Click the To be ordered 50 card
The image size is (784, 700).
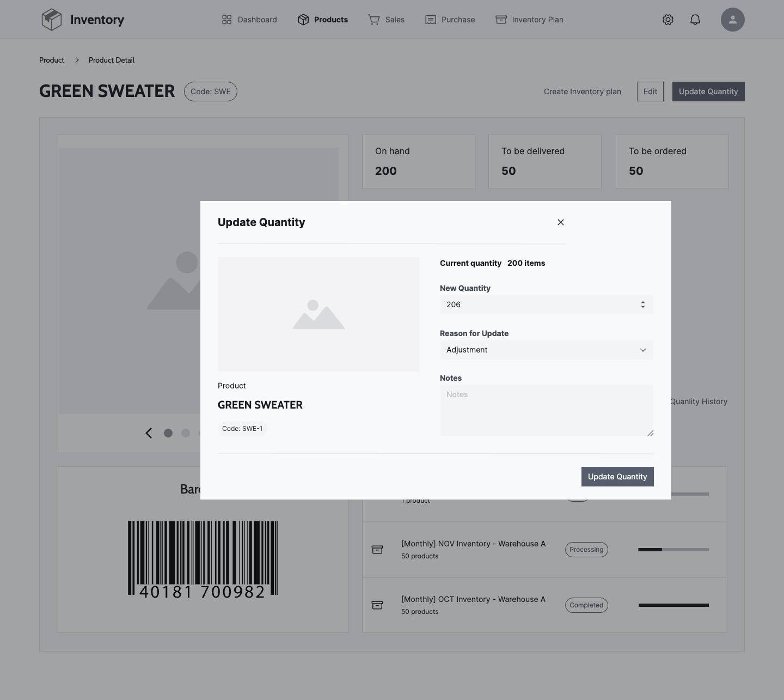672,162
